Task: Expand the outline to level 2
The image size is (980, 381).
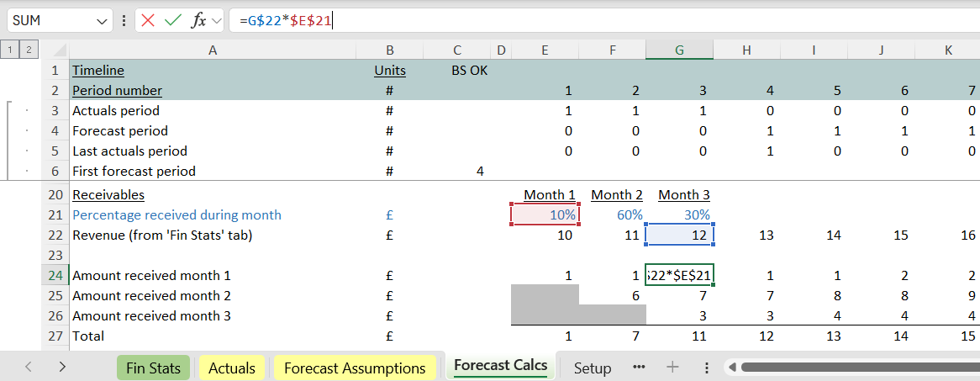Action: [29, 50]
